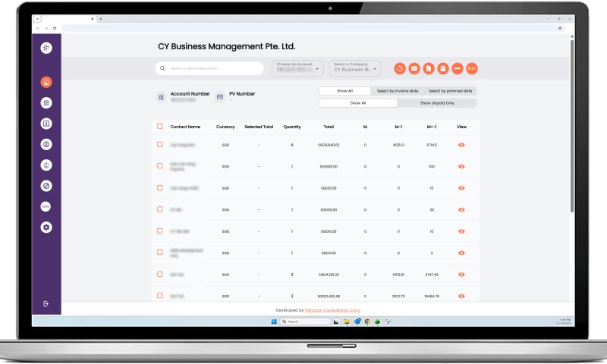Click eye icon in the SGD4,201.33 row
The height and width of the screenshot is (364, 607).
coord(461,275)
